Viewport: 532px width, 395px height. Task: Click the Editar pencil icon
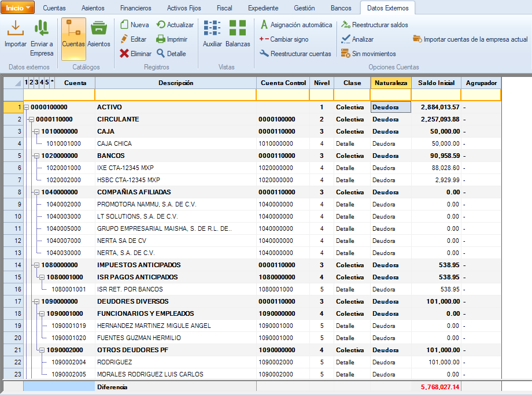124,39
